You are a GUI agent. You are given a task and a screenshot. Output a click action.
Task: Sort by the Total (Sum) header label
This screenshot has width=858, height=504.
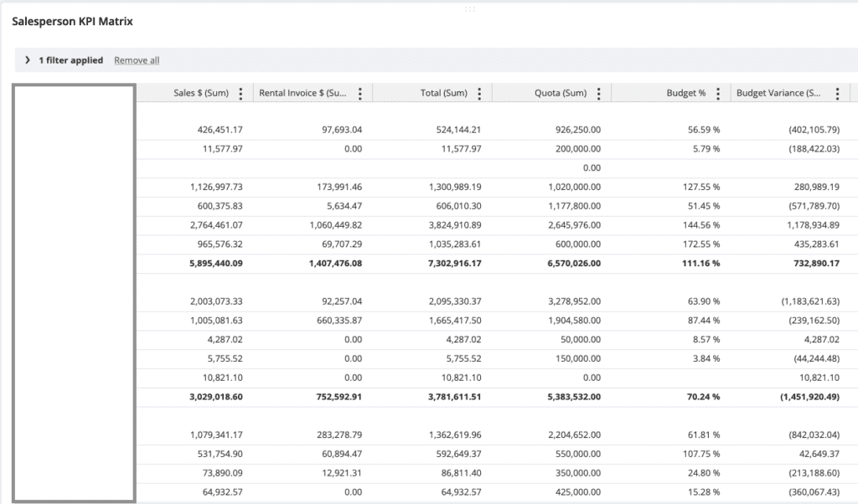pyautogui.click(x=443, y=94)
